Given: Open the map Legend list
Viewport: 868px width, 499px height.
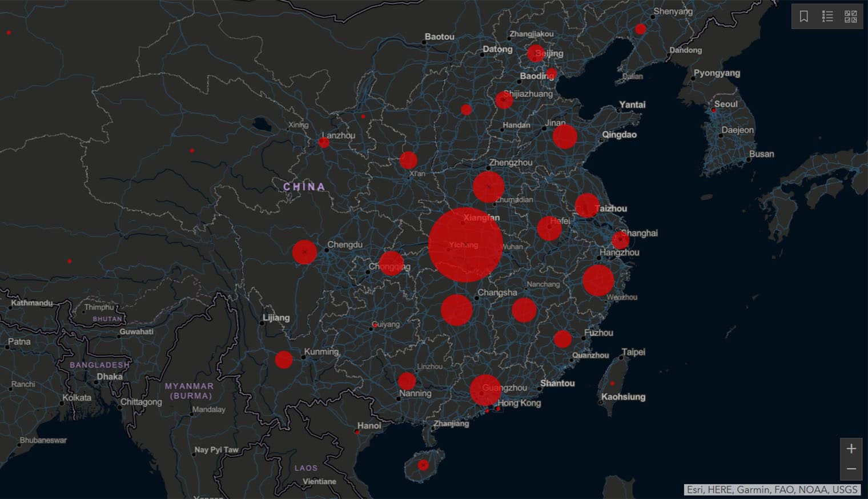Looking at the screenshot, I should click(x=827, y=17).
